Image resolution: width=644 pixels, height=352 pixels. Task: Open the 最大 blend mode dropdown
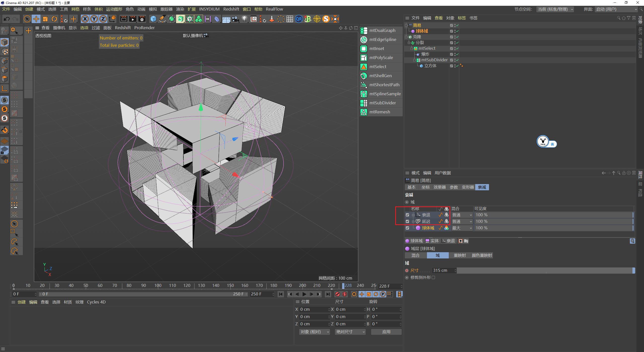462,228
